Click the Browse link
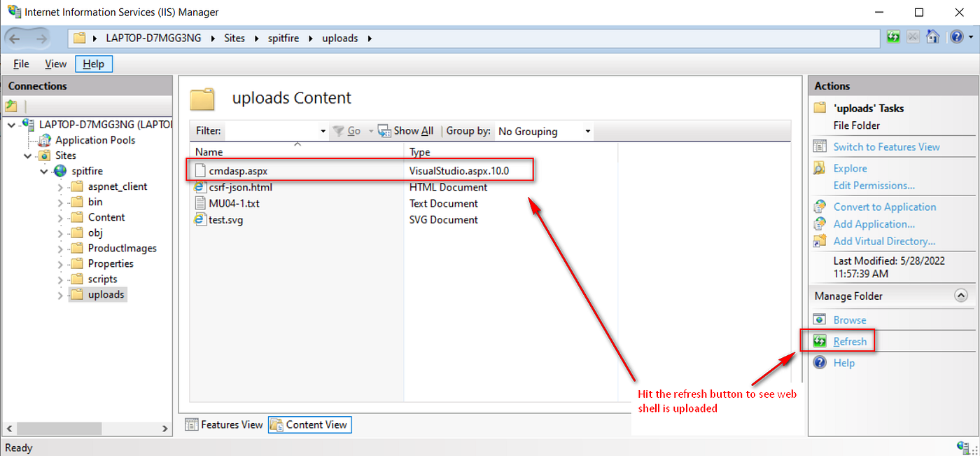 click(850, 319)
